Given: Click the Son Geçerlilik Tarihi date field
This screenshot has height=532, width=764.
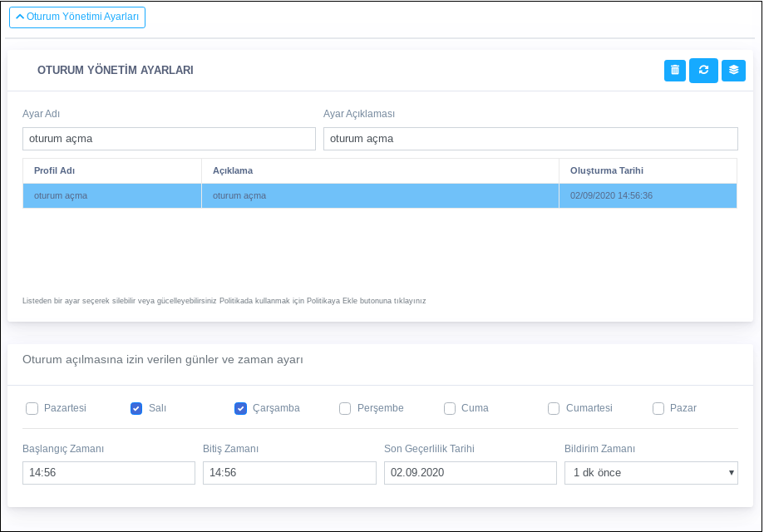Looking at the screenshot, I should point(470,473).
